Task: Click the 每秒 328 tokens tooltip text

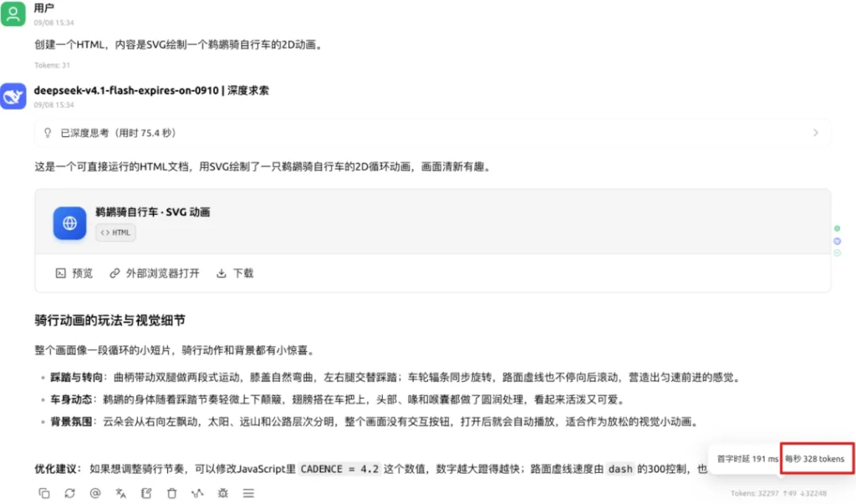Action: click(814, 459)
